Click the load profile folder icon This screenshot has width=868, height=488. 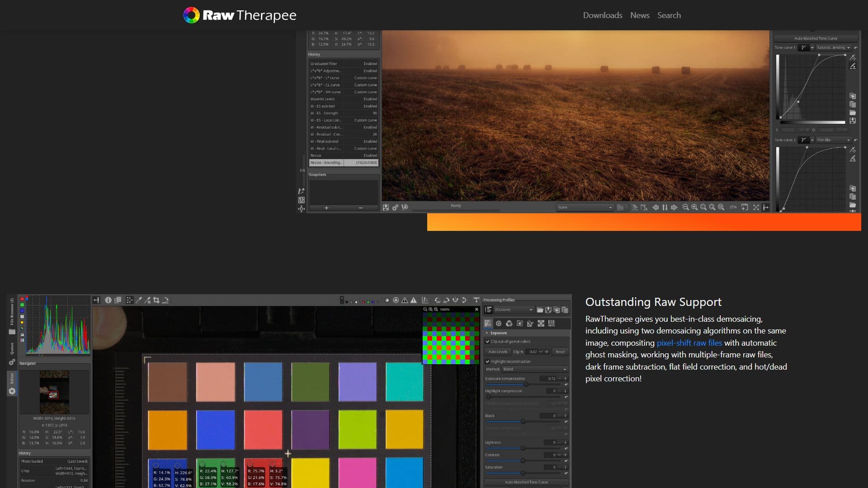[x=540, y=310]
